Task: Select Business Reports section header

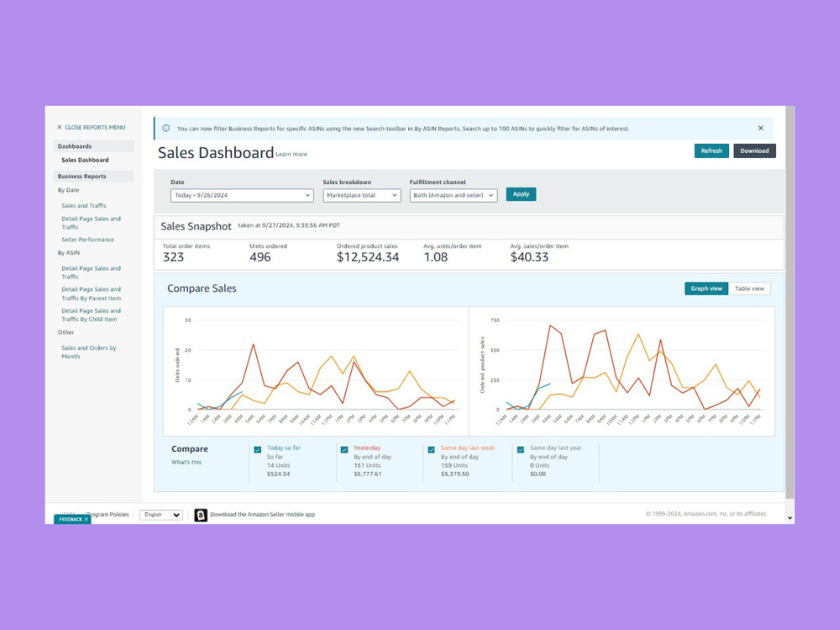Action: tap(94, 176)
